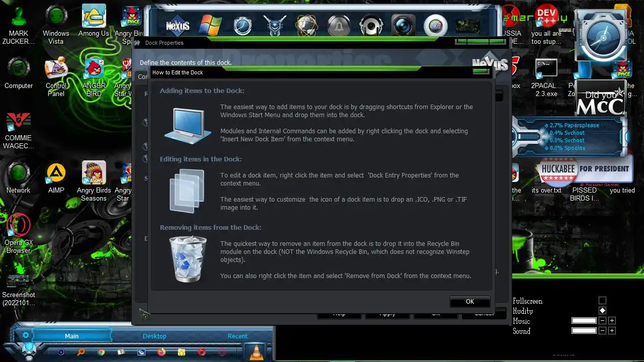The image size is (644, 362).
Task: Launch Google Chrome from bottom dock
Action: pos(101,352)
